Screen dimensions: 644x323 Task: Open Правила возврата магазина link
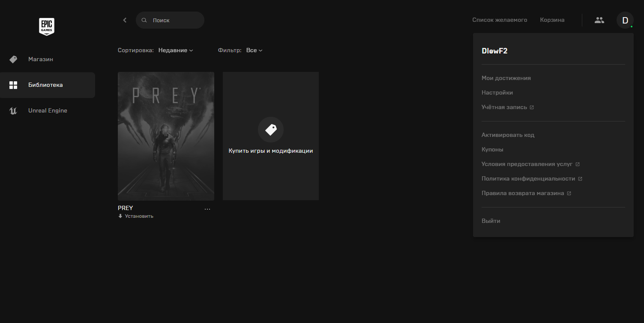(523, 193)
